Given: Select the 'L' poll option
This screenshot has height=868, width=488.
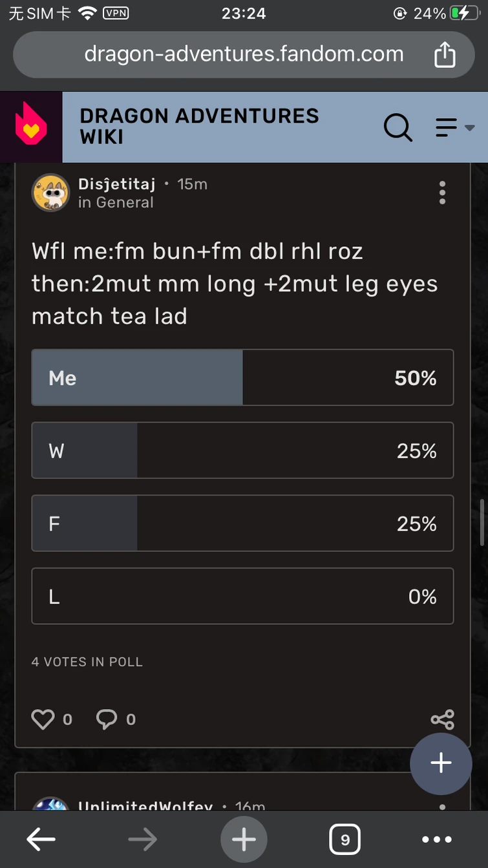Looking at the screenshot, I should tap(242, 596).
